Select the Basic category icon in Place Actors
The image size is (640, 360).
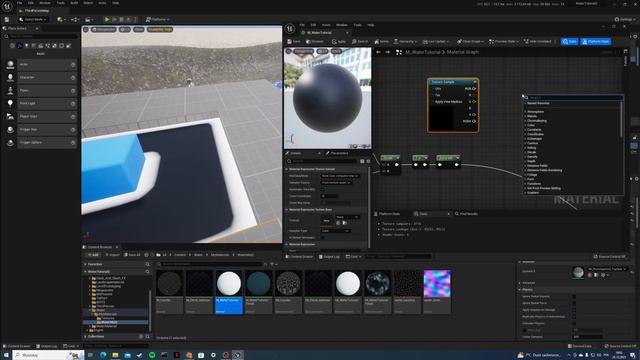[x=20, y=46]
